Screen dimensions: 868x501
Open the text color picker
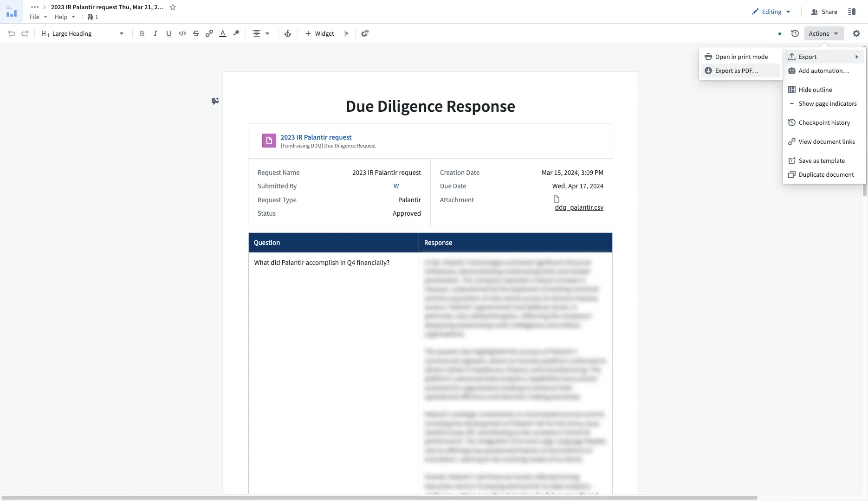(x=222, y=33)
